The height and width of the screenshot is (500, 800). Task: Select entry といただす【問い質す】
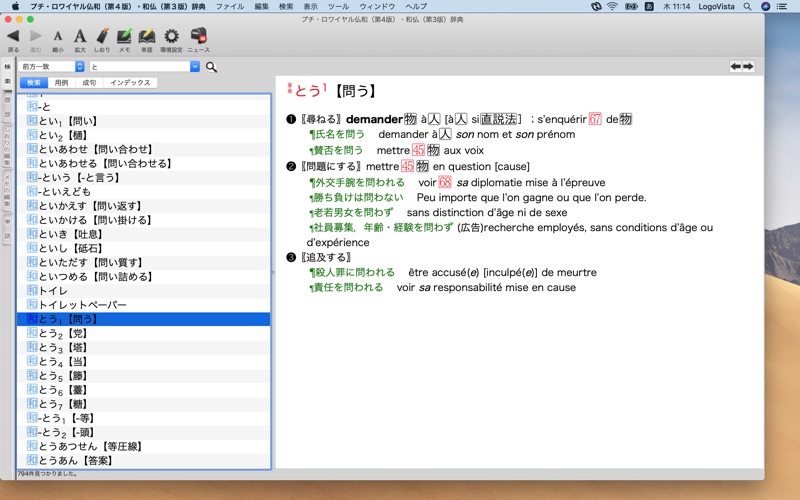tap(143, 262)
